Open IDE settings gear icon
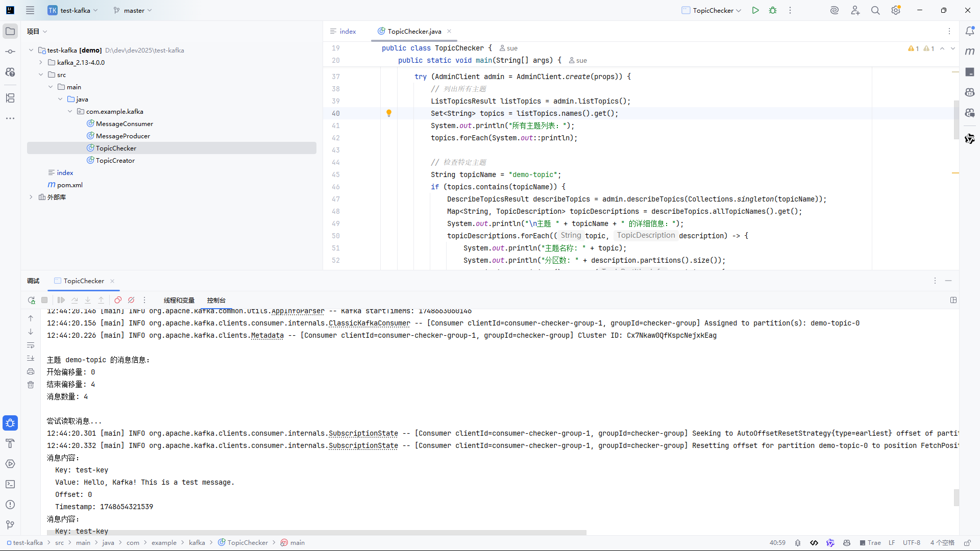Viewport: 980px width, 551px height. 896,10
